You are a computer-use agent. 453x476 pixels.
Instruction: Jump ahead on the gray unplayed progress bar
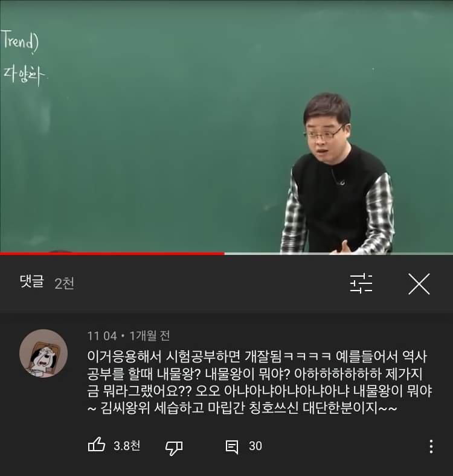coord(339,254)
